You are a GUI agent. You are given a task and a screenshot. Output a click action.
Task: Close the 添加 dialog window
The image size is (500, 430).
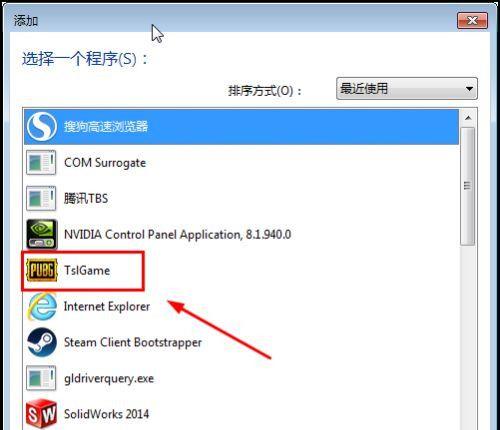coord(472,21)
